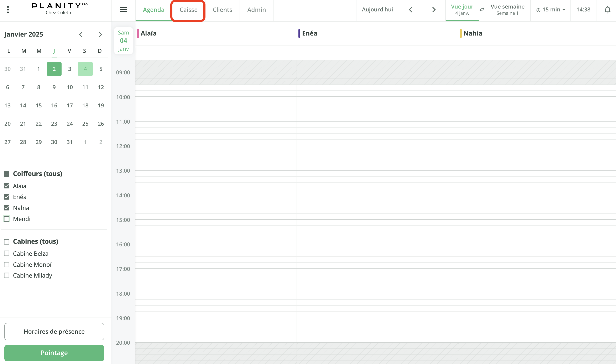The image size is (616, 364).
Task: Click Alaïa's pink color marker
Action: coord(138,33)
